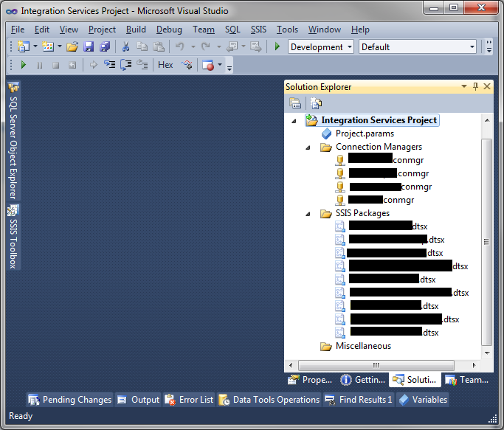Image resolution: width=504 pixels, height=430 pixels.
Task: Click the Step Out icon
Action: tap(142, 65)
